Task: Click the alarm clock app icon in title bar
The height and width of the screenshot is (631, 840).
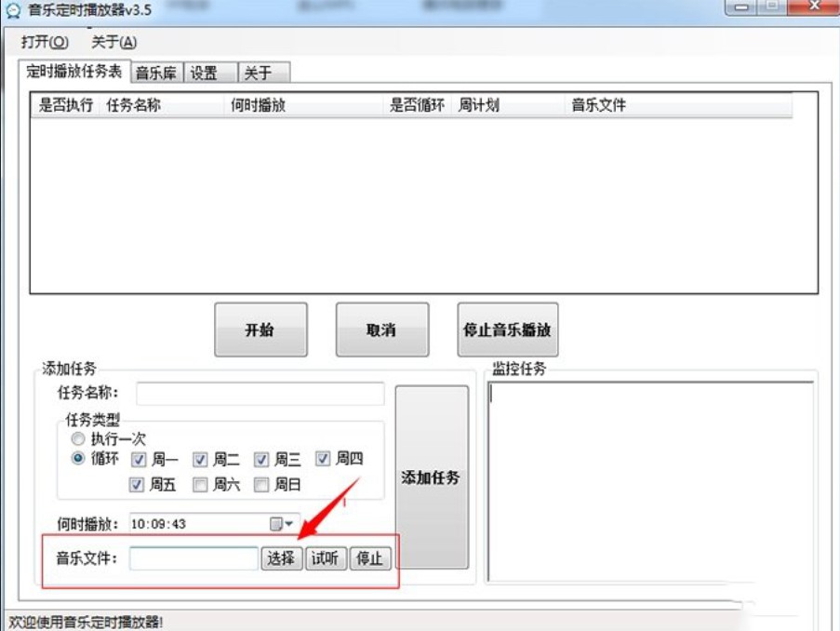Action: pyautogui.click(x=13, y=10)
